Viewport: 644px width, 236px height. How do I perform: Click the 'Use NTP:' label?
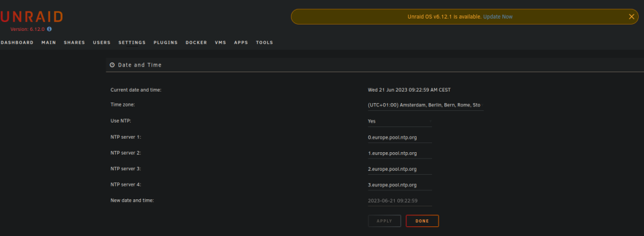pos(122,121)
